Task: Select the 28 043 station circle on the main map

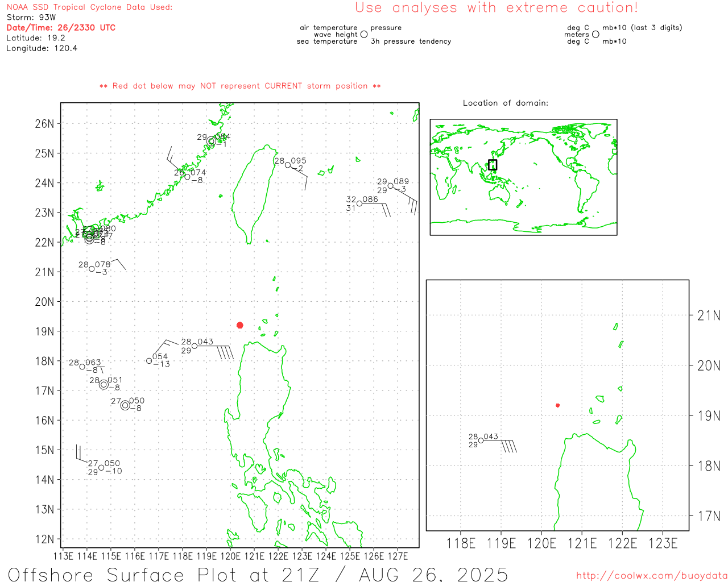Action: [x=195, y=346]
